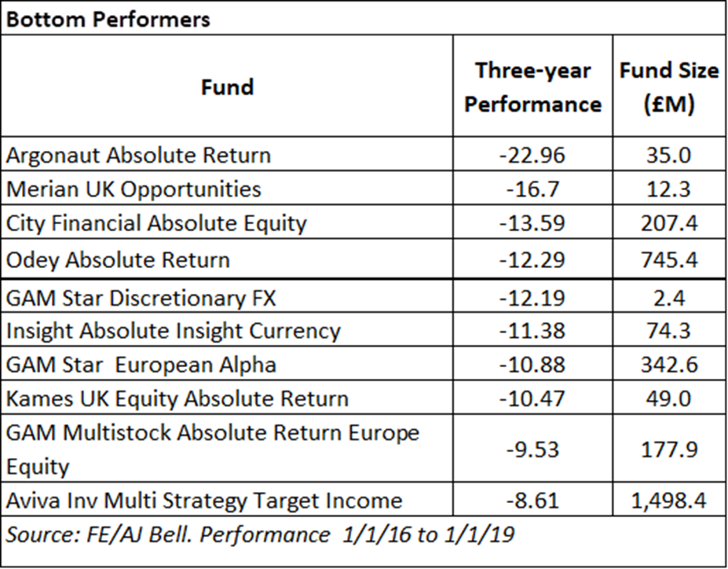This screenshot has width=728, height=569.
Task: Click the Argonaut Absolute Return fund name
Action: [138, 155]
